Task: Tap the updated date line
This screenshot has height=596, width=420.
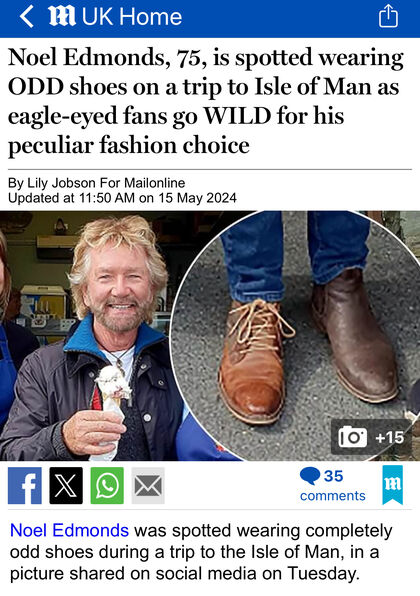Action: [x=122, y=198]
